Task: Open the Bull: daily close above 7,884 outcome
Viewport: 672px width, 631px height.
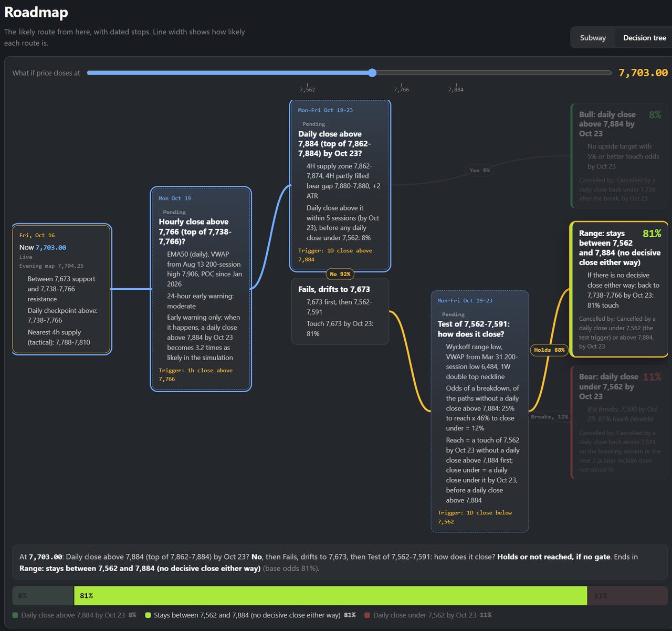Action: pyautogui.click(x=619, y=156)
